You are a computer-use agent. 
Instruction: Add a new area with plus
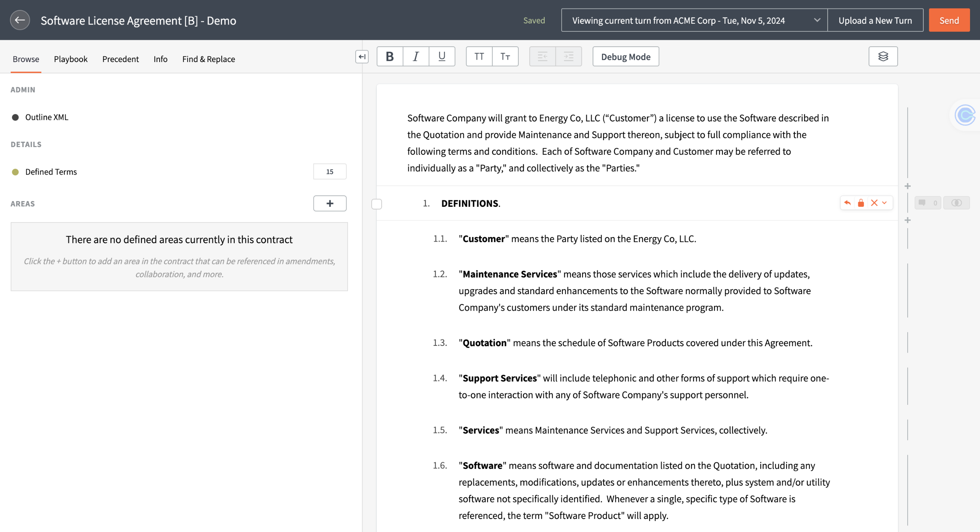[330, 203]
